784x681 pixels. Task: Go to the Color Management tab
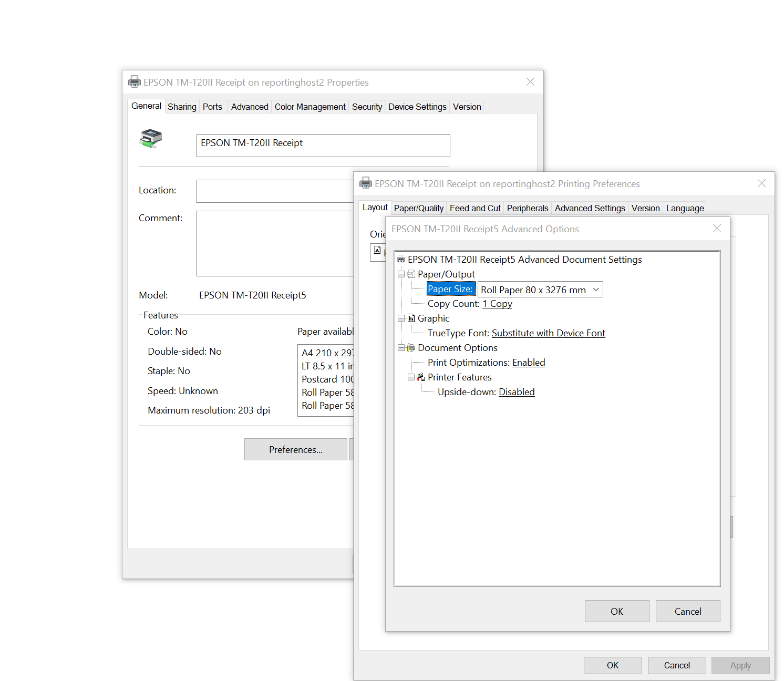[310, 107]
